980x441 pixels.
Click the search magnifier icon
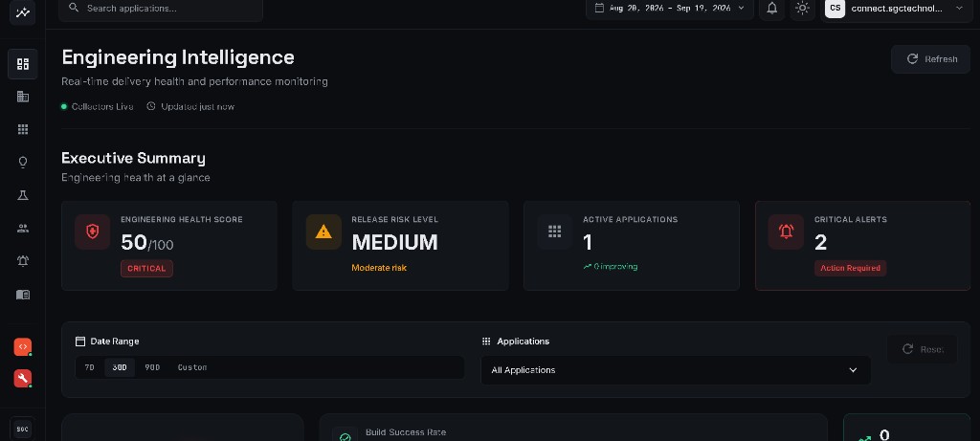[74, 8]
